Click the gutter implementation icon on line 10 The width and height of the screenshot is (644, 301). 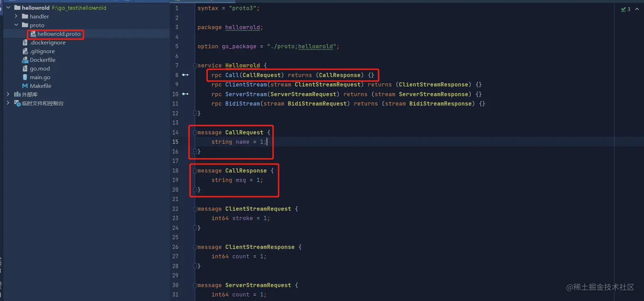click(x=185, y=94)
